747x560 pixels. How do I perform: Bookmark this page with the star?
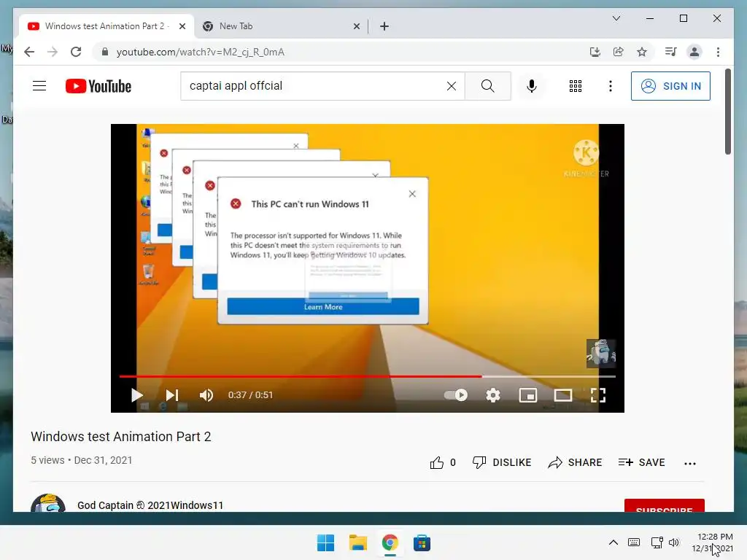(x=642, y=52)
